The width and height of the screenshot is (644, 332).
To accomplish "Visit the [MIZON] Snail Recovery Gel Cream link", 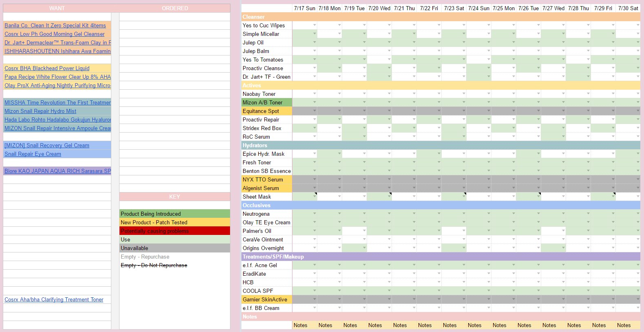I will tap(47, 145).
